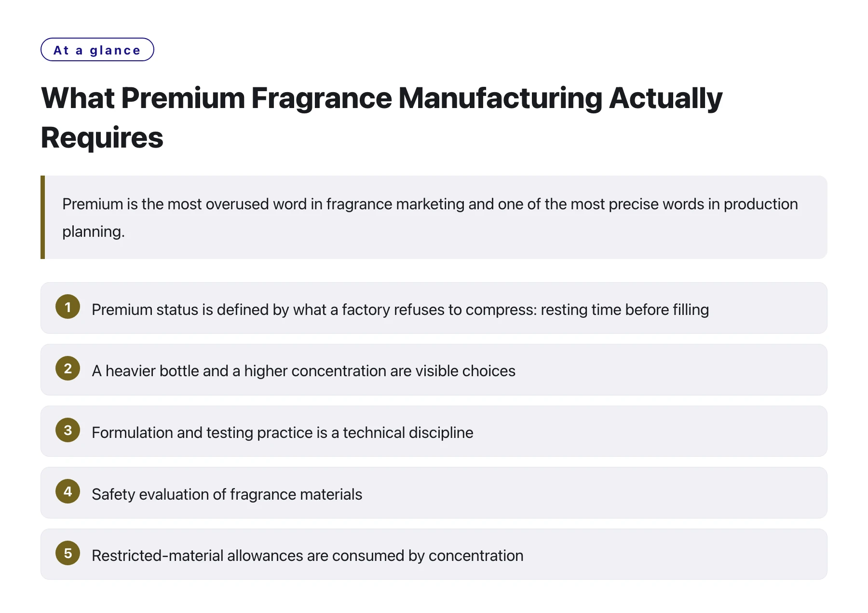The width and height of the screenshot is (868, 613).
Task: Select the number 1 badge icon
Action: [x=68, y=307]
